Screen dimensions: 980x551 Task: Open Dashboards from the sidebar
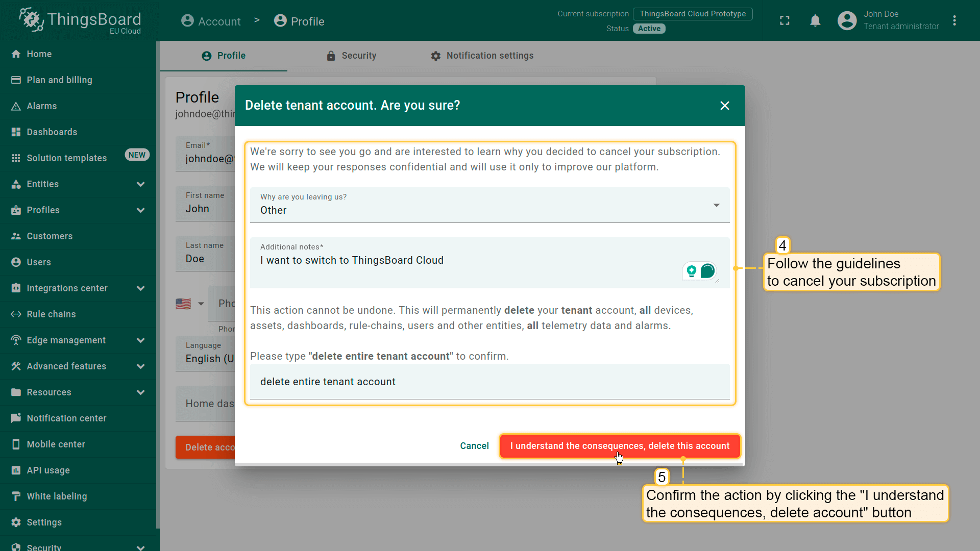click(x=52, y=132)
